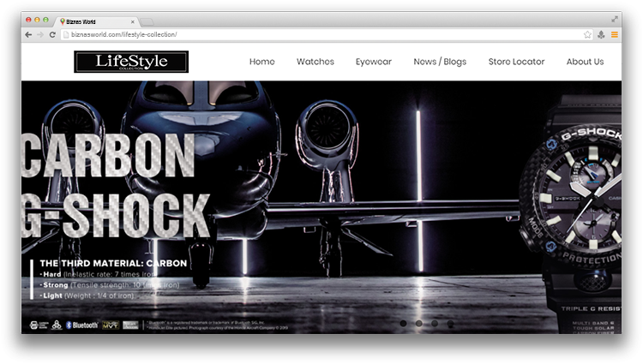Image resolution: width=643 pixels, height=364 pixels.
Task: Select the second carousel slide dot
Action: tap(418, 324)
